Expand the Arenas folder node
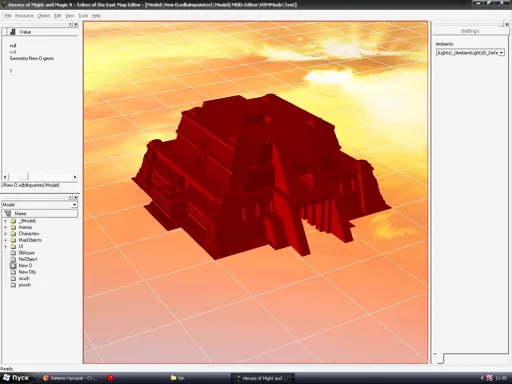Image resolution: width=512 pixels, height=384 pixels. 5,227
